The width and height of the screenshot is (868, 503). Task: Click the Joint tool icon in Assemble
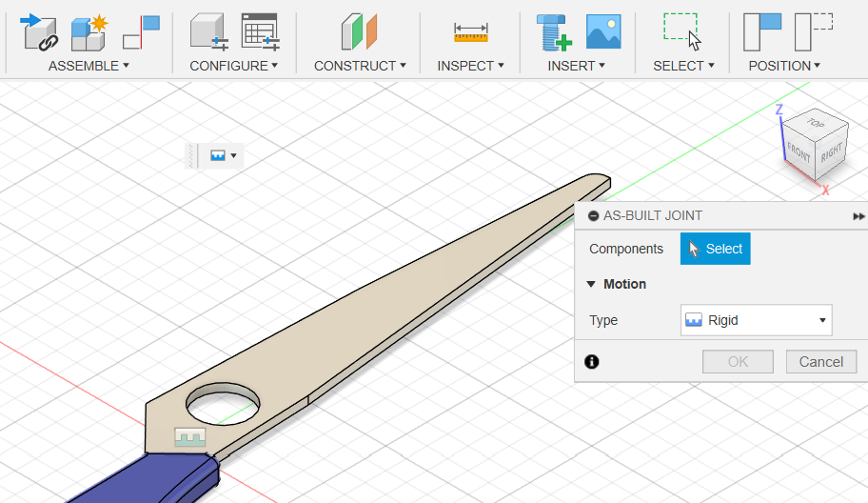pyautogui.click(x=40, y=30)
